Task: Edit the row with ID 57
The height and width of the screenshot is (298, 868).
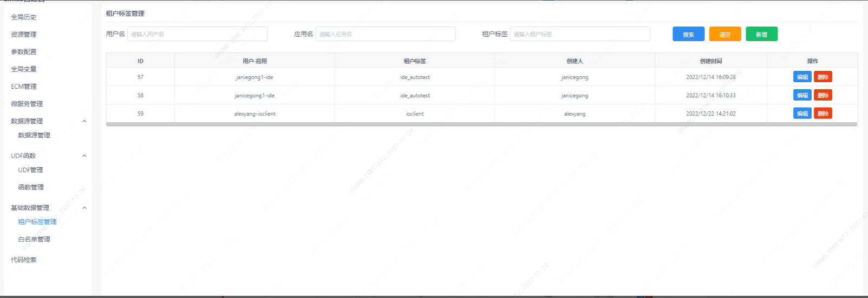Action: tap(802, 77)
